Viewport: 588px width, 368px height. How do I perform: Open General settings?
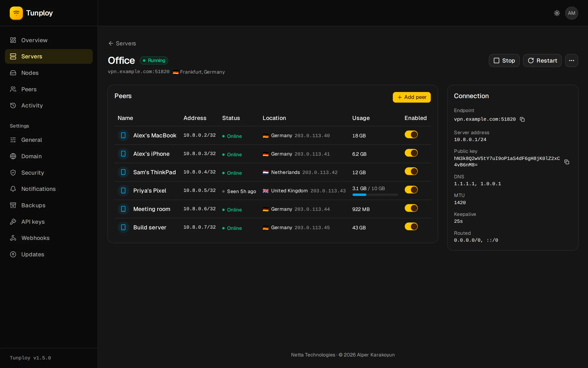click(x=49, y=140)
